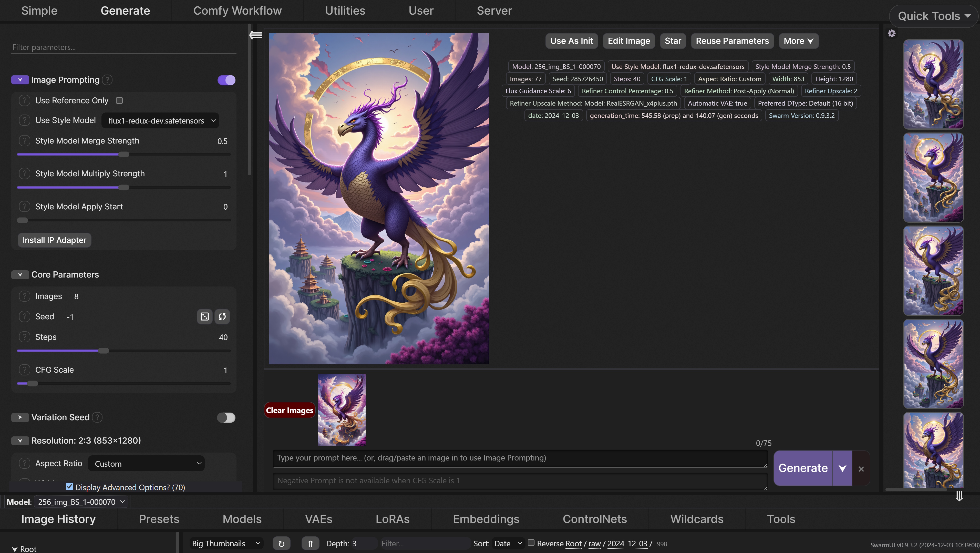Viewport: 980px width, 553px height.
Task: Check the Reverse sort checkbox
Action: tap(531, 543)
